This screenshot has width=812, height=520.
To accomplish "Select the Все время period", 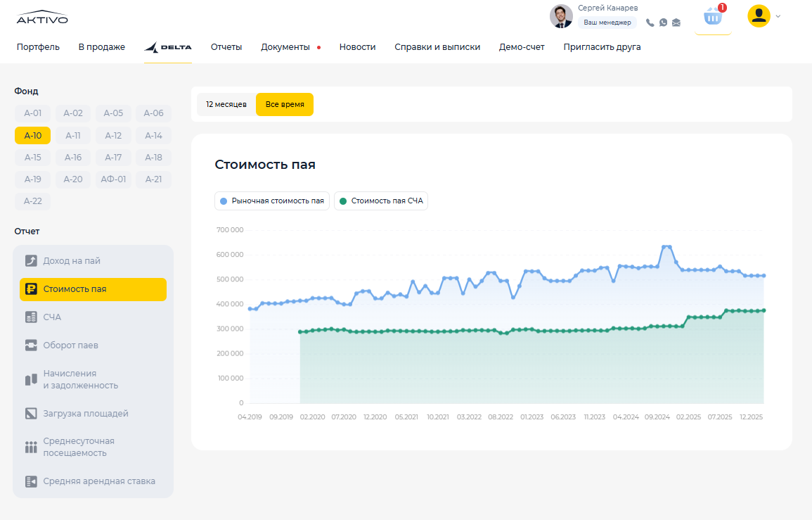I will [x=285, y=104].
